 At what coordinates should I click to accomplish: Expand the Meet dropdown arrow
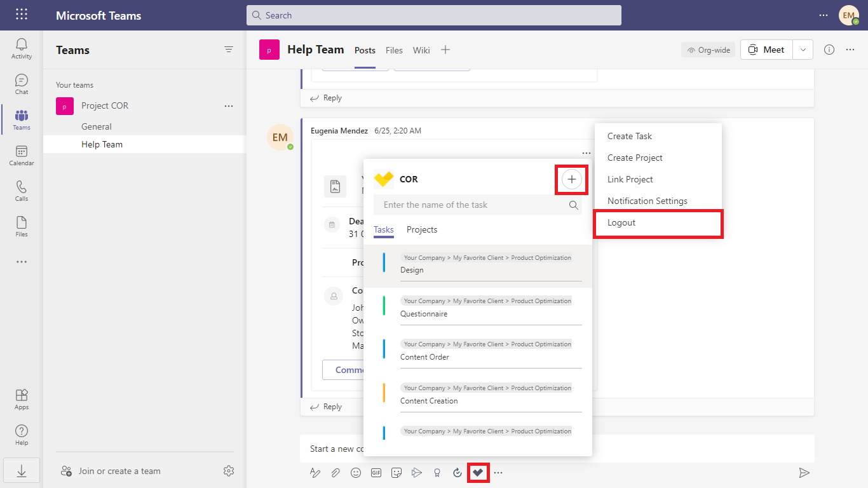803,50
